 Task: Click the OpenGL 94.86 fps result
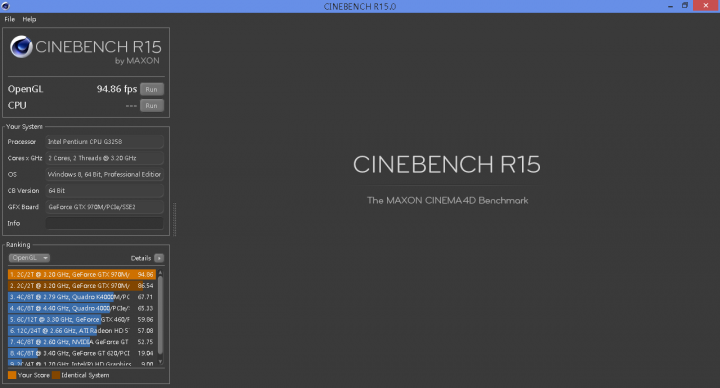tap(117, 89)
